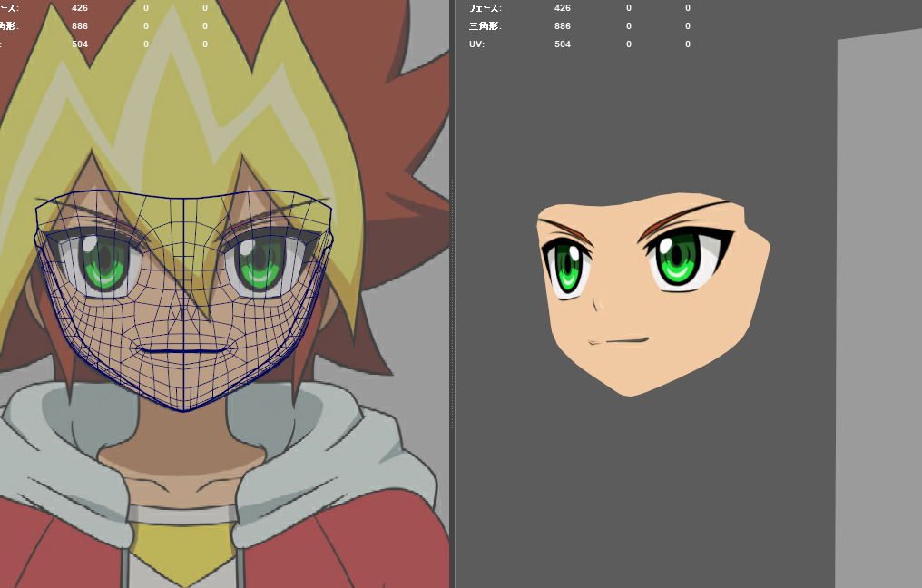The image size is (922, 588).
Task: Click the 886 value in left viewport
Action: click(79, 26)
